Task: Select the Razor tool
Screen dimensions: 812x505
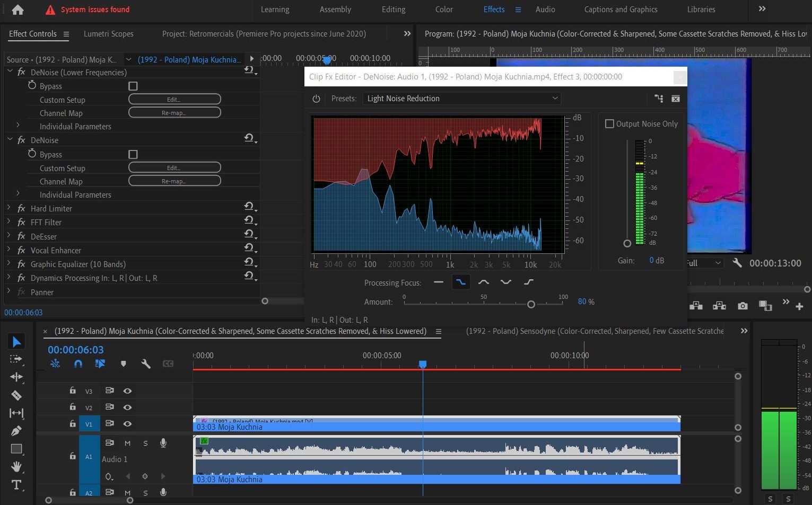Action: (x=16, y=395)
